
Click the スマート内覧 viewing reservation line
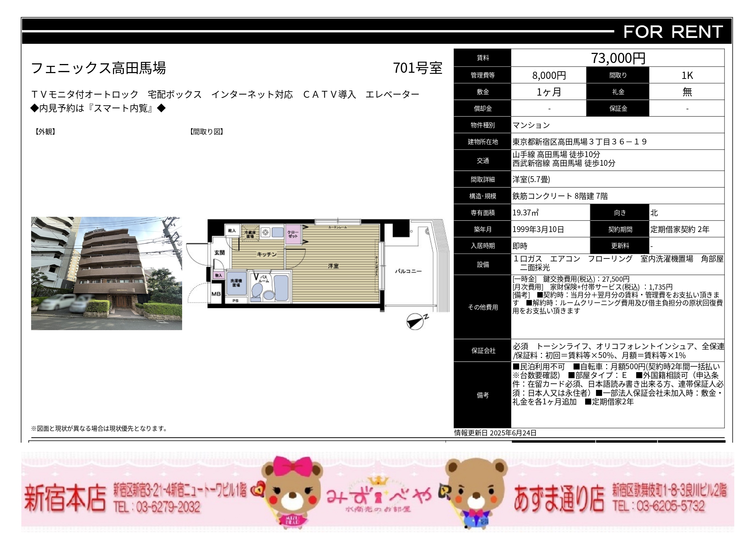tap(98, 108)
